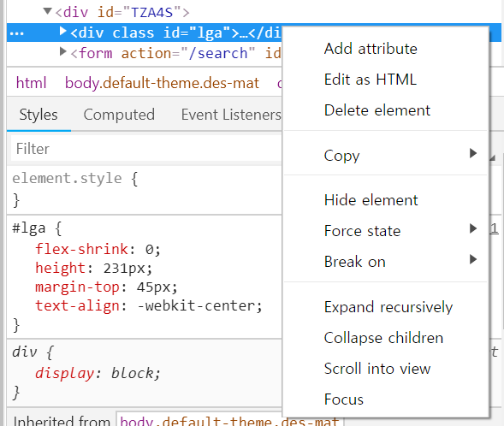Open the Event Listeners tab
Image resolution: width=504 pixels, height=426 pixels.
pos(231,115)
